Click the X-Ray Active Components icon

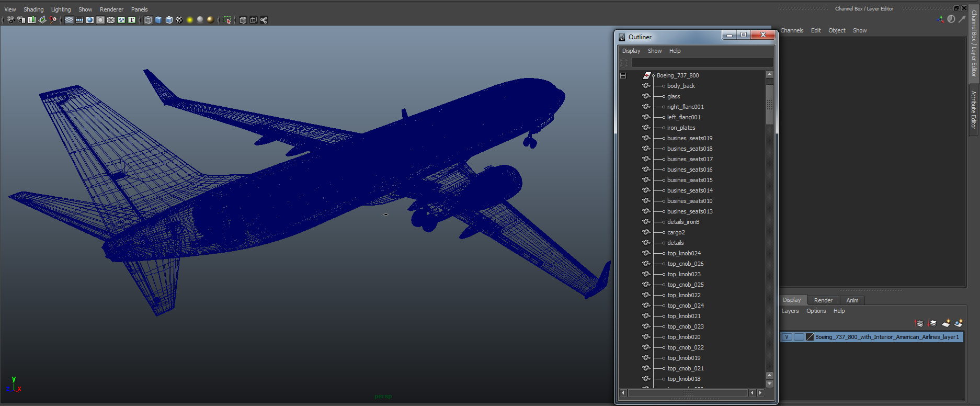[254, 20]
